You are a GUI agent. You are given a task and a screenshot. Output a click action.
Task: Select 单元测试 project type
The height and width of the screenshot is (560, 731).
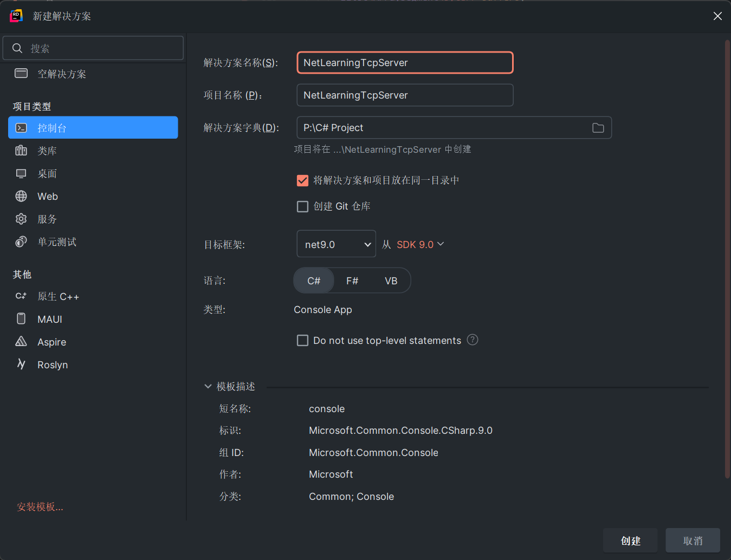(93, 242)
